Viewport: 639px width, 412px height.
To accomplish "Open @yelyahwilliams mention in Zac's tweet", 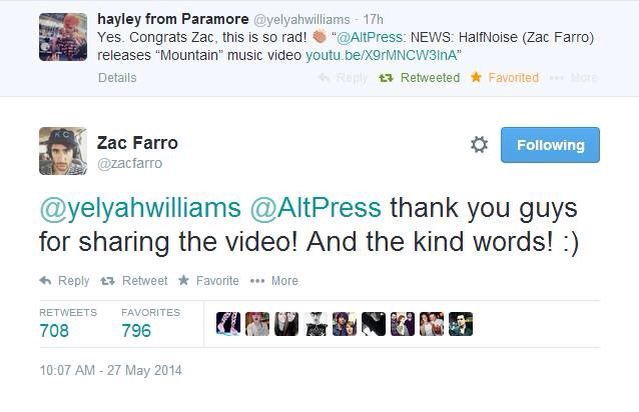I will (140, 208).
